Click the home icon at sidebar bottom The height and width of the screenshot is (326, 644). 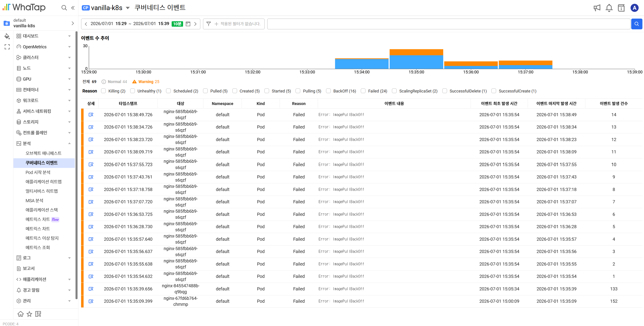(x=20, y=314)
